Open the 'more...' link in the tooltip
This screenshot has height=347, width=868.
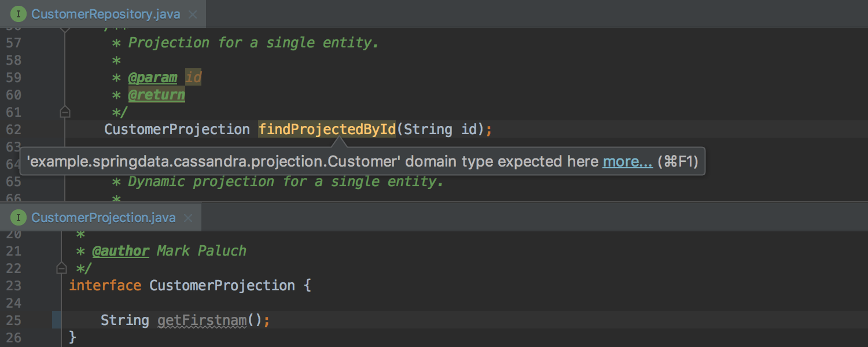(628, 162)
